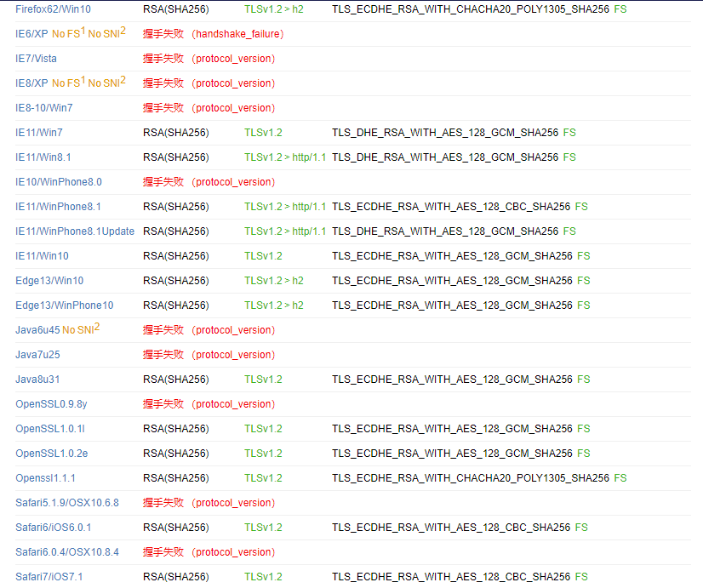This screenshot has width=703, height=588.
Task: Click the handshake_failure error in the IE6/XP row
Action: point(237,34)
